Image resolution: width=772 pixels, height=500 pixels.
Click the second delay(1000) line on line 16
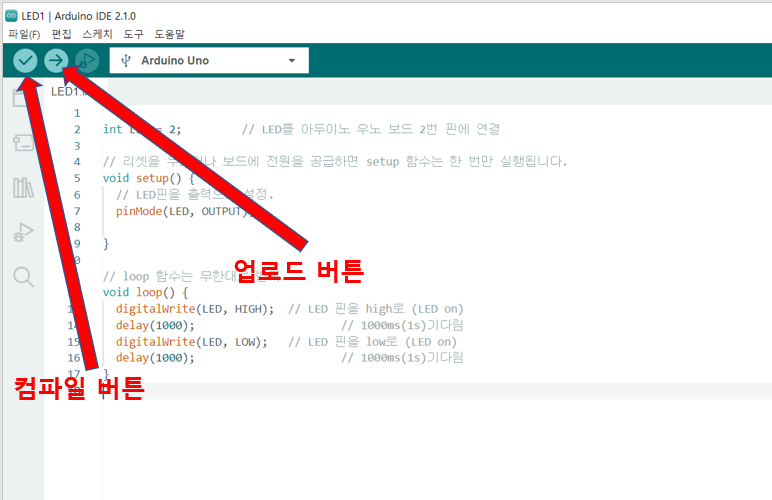click(155, 358)
